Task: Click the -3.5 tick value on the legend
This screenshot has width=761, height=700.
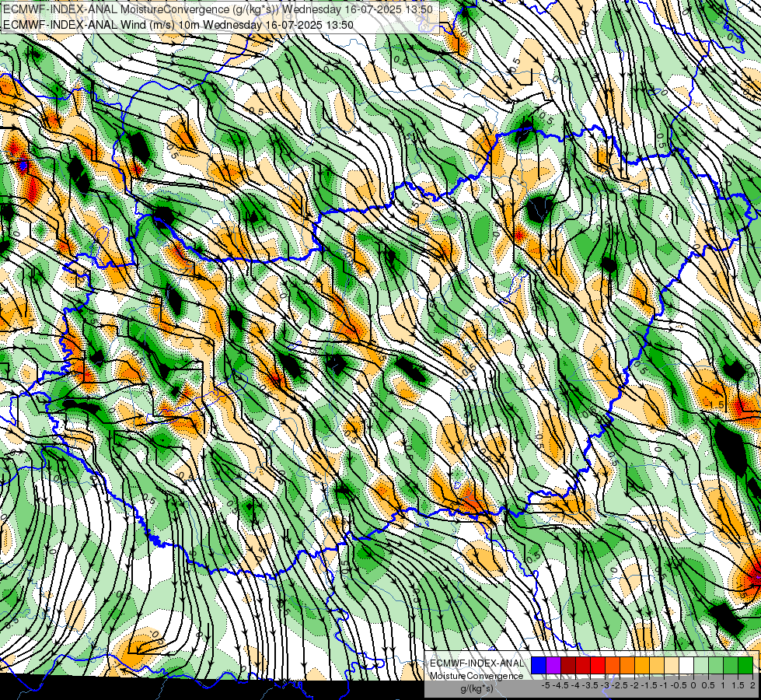Action: (x=591, y=685)
